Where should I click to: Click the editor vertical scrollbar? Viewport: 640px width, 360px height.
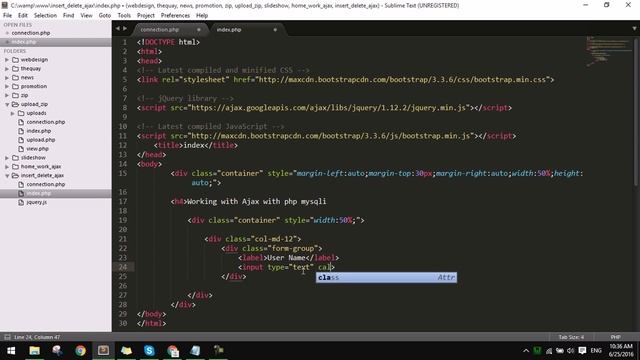(x=636, y=112)
